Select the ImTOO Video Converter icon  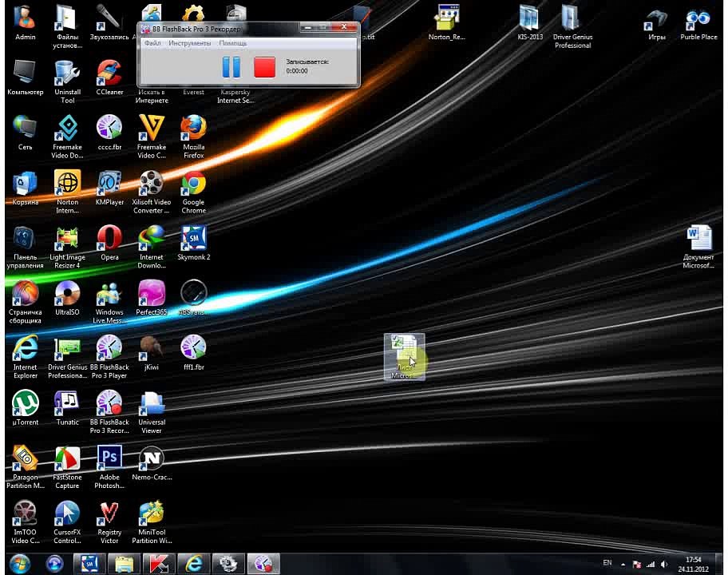click(25, 522)
